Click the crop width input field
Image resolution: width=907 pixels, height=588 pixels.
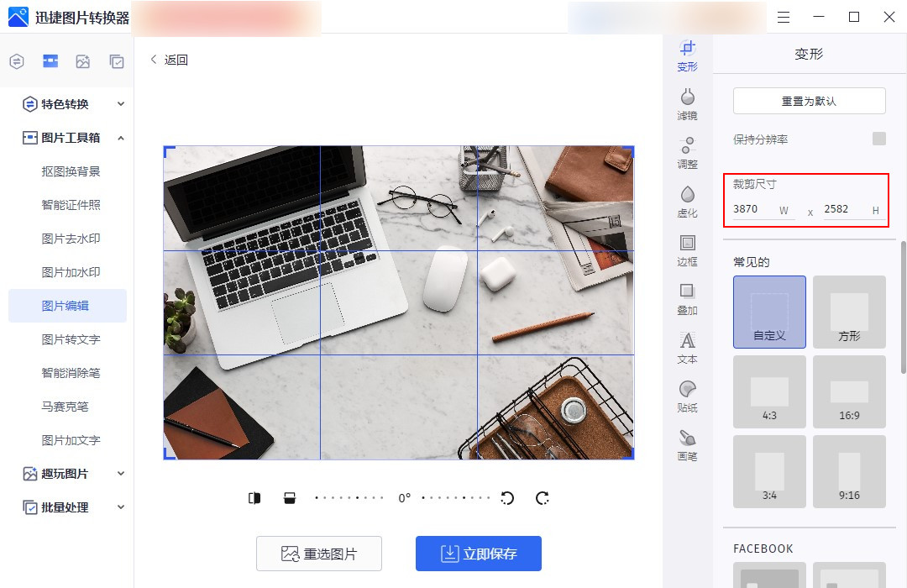(x=754, y=209)
